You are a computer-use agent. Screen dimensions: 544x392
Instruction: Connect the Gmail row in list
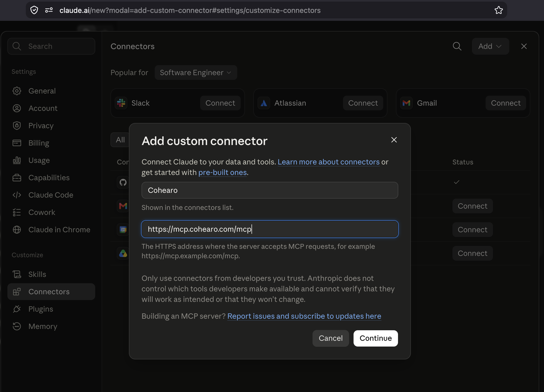coord(472,206)
